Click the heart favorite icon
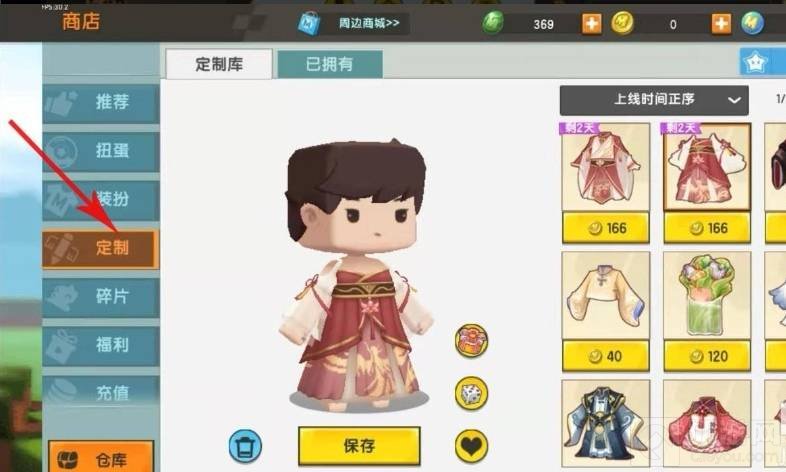This screenshot has width=786, height=472. point(471,445)
